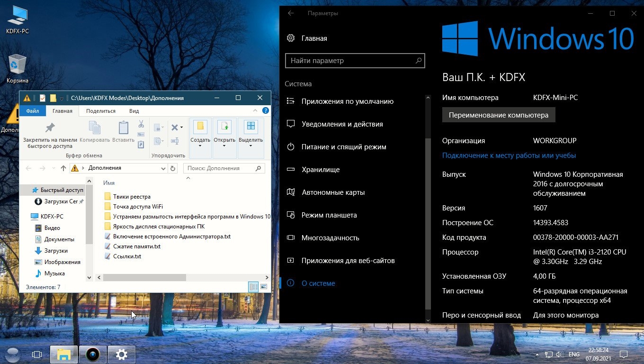The image size is (644, 364).
Task: Click the Copy path icon in ribbon
Action: coord(141,135)
